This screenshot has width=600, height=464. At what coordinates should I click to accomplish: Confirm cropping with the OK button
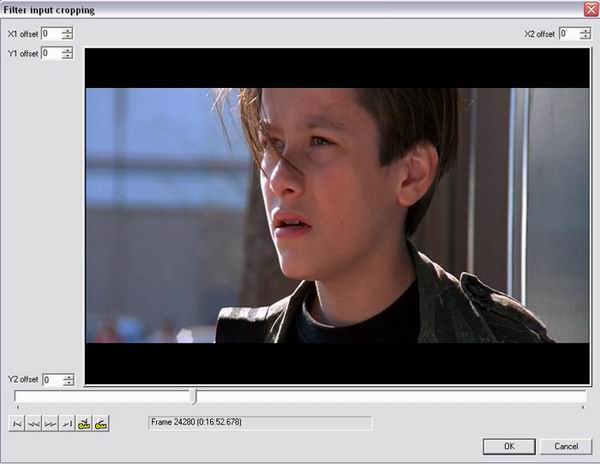pos(509,446)
